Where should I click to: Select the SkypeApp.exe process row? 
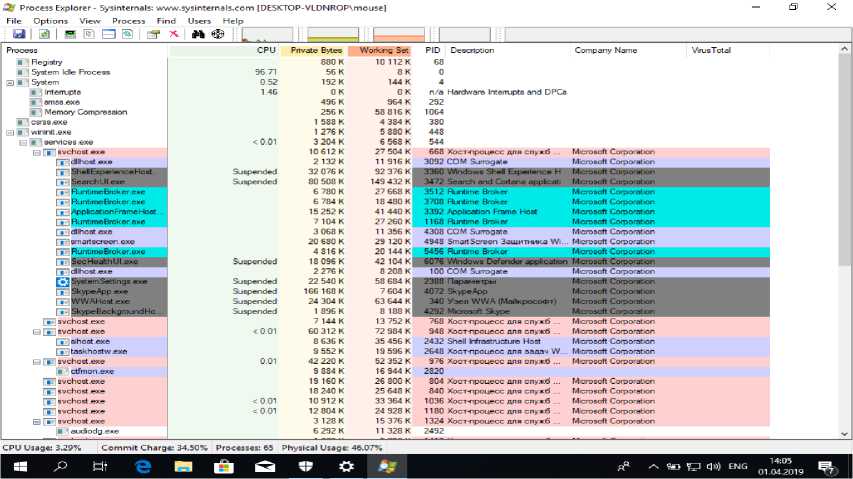99,291
